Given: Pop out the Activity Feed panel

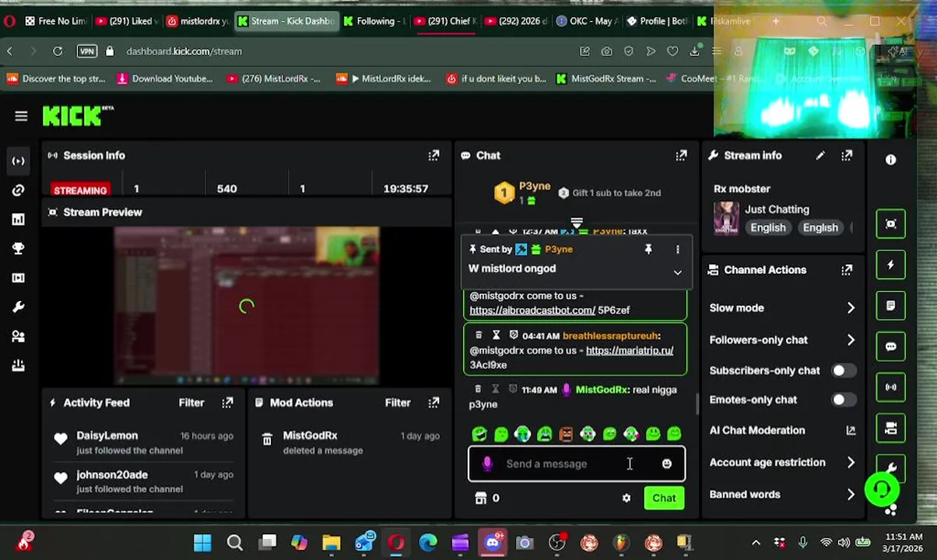Looking at the screenshot, I should coord(227,403).
